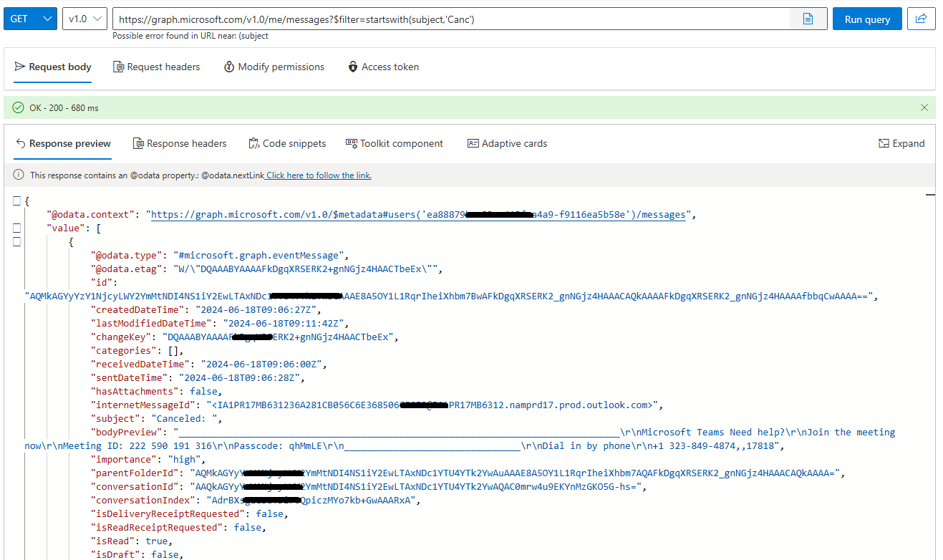Click the Expand response button
The image size is (943, 560).
coord(901,143)
